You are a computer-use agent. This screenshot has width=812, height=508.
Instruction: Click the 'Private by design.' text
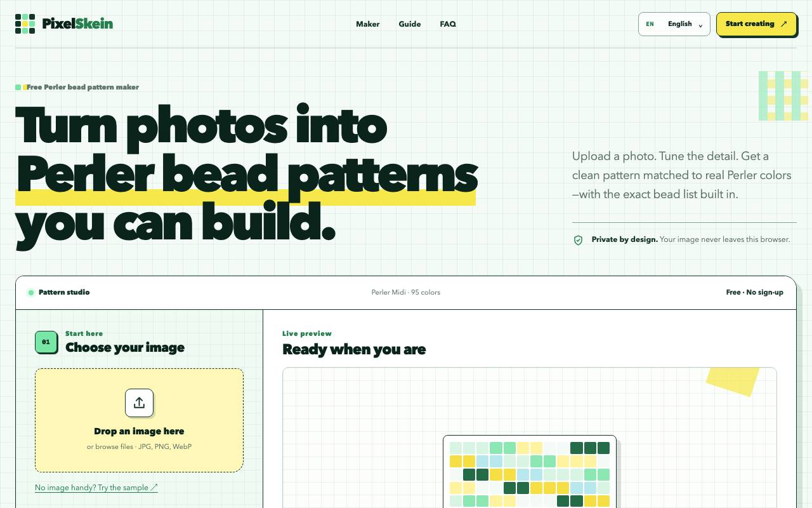click(625, 240)
